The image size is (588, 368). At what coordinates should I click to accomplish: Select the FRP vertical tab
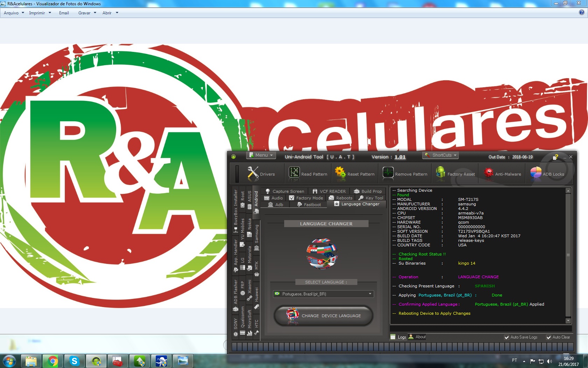coord(242,288)
